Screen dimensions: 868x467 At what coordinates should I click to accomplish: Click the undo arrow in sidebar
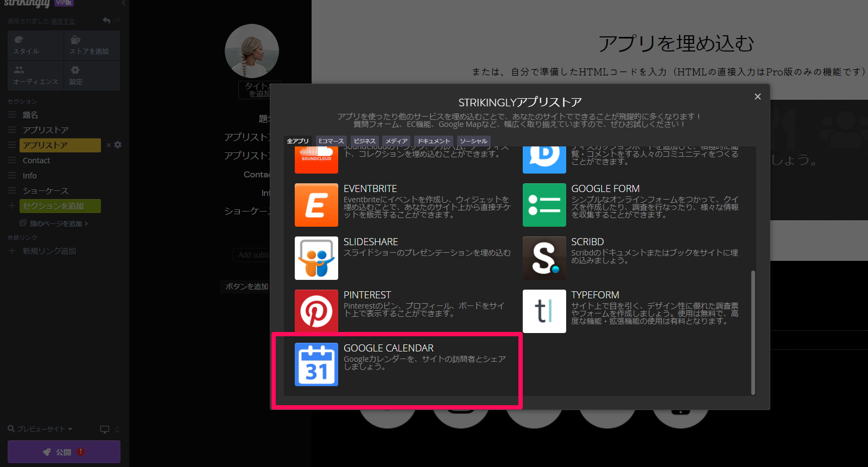106,21
